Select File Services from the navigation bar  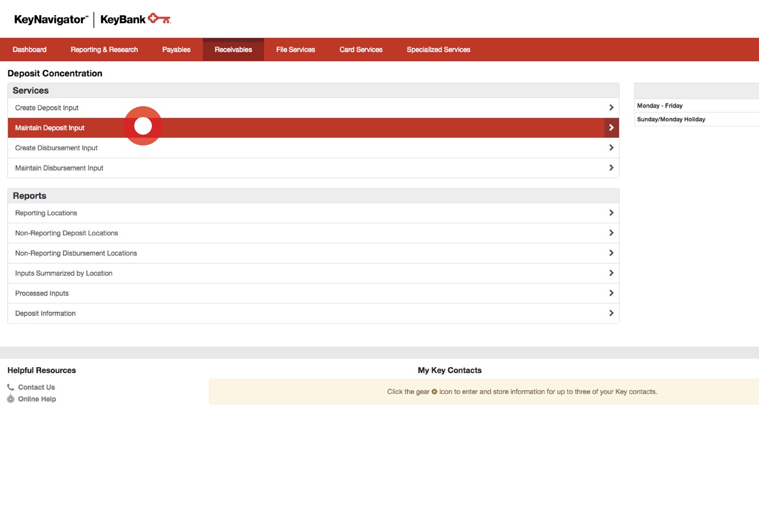295,49
